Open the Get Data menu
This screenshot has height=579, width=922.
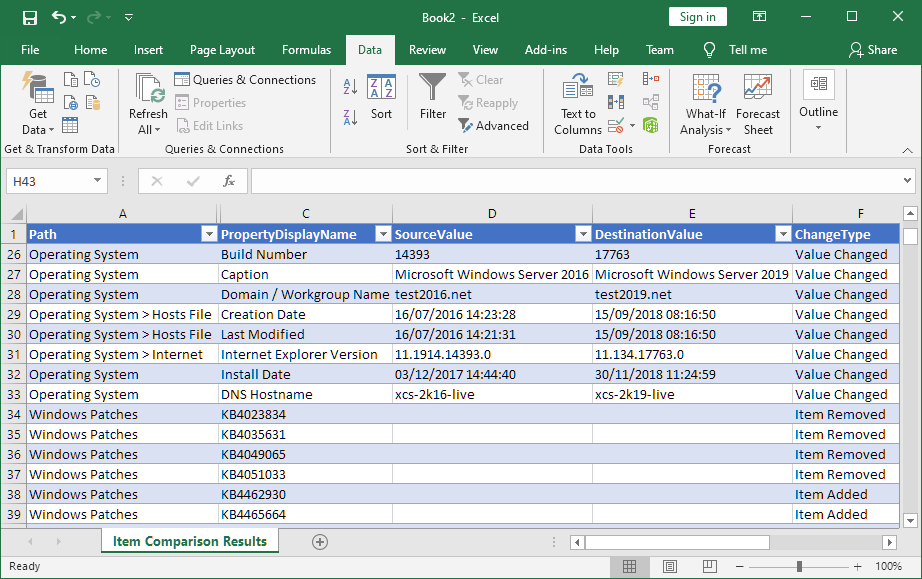click(38, 103)
